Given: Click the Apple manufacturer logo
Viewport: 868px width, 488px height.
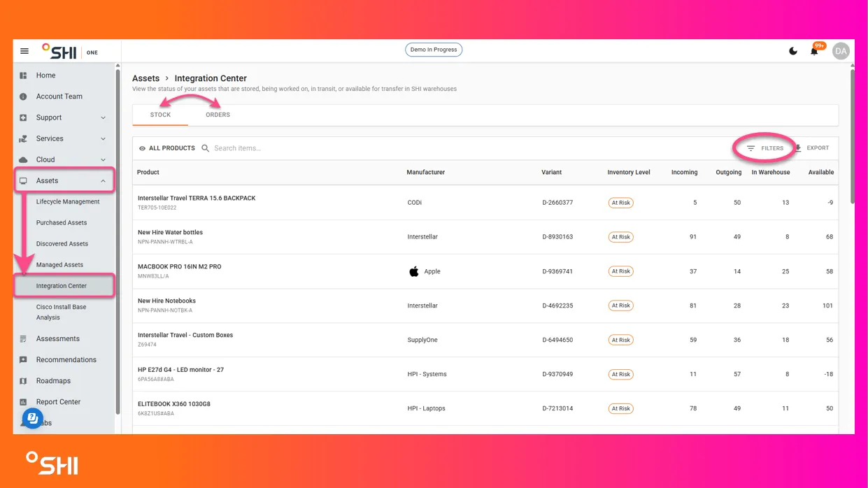Looking at the screenshot, I should click(414, 271).
